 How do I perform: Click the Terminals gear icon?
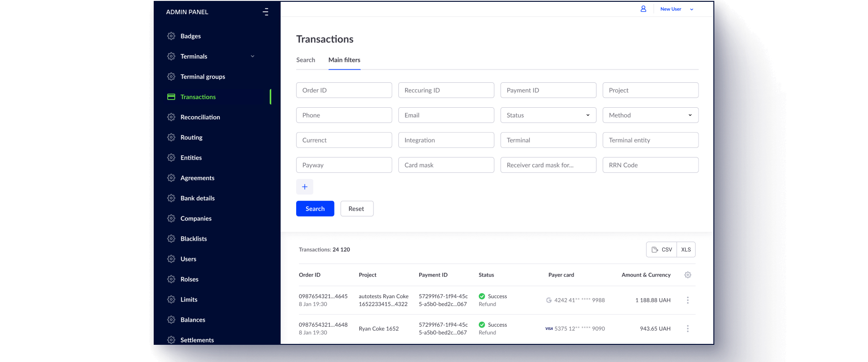click(x=171, y=57)
